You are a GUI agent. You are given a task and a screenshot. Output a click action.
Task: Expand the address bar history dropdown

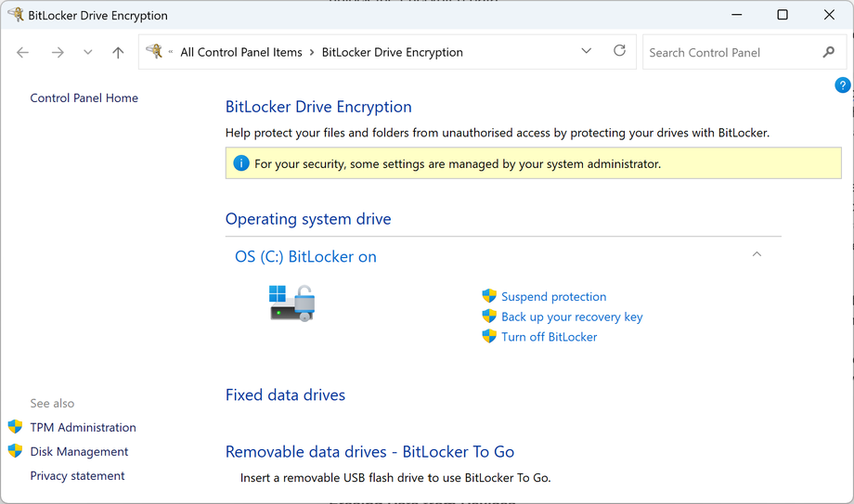(x=587, y=51)
